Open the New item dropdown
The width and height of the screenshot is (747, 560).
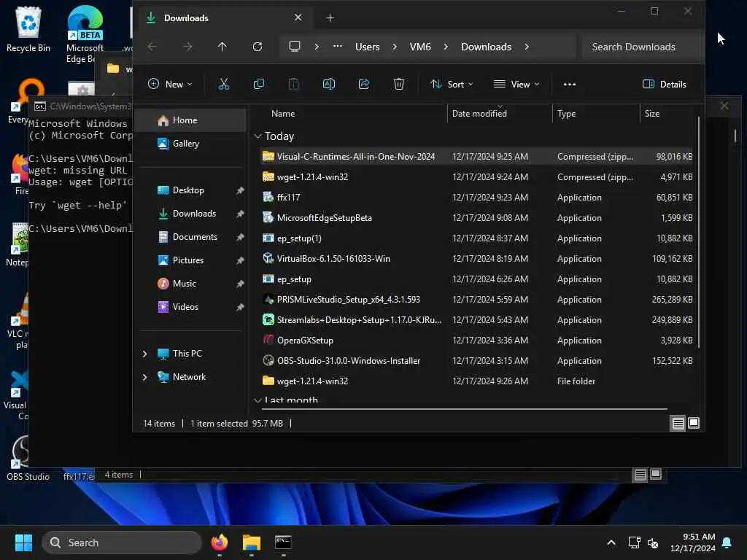point(170,85)
